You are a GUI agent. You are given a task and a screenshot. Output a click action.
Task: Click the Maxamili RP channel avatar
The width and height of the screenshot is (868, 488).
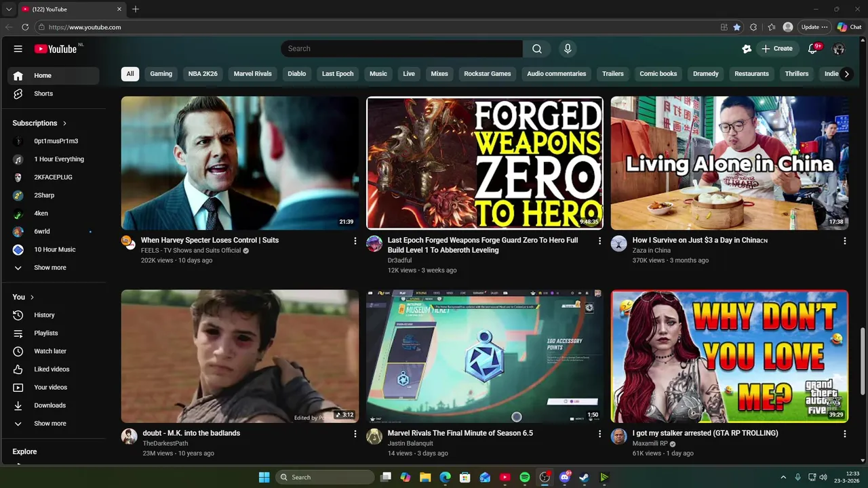pos(618,436)
